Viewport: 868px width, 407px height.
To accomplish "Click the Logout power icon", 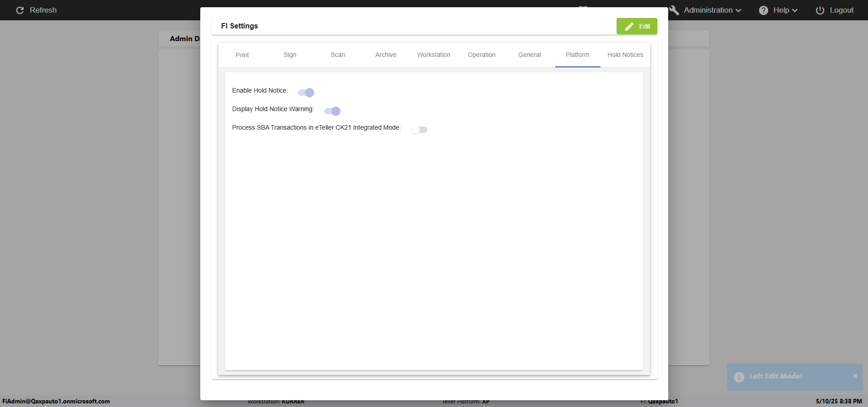I will [x=820, y=10].
